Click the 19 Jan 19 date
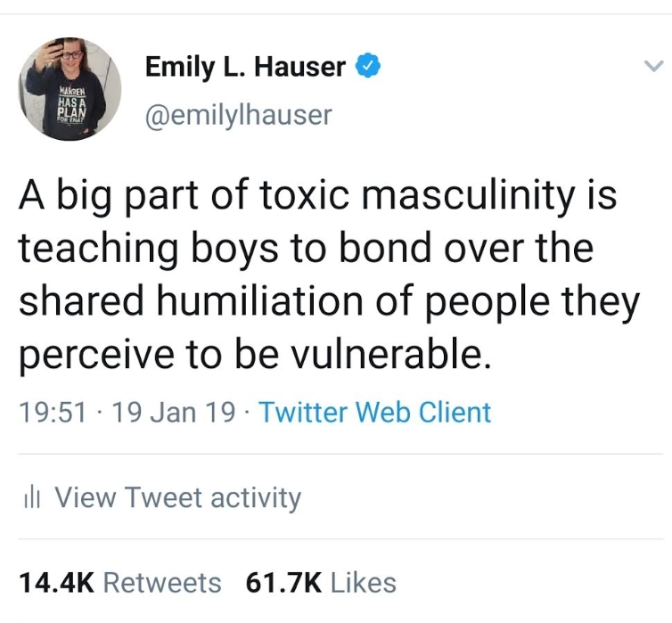This screenshot has height=623, width=672. (174, 413)
